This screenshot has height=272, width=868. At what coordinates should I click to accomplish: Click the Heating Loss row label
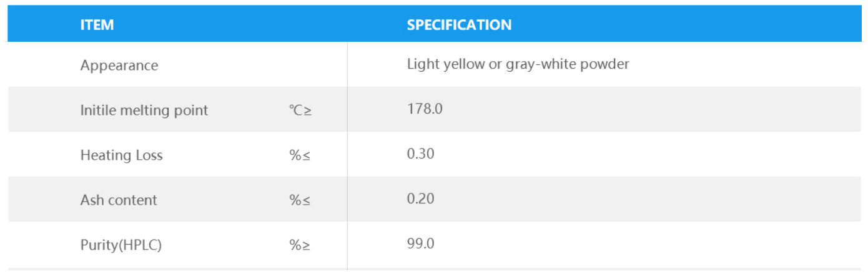(x=121, y=155)
